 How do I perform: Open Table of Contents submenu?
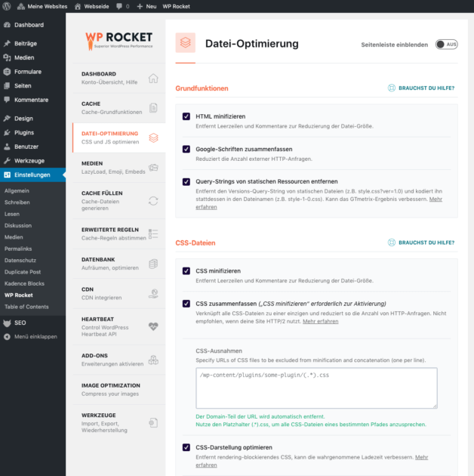click(x=26, y=307)
